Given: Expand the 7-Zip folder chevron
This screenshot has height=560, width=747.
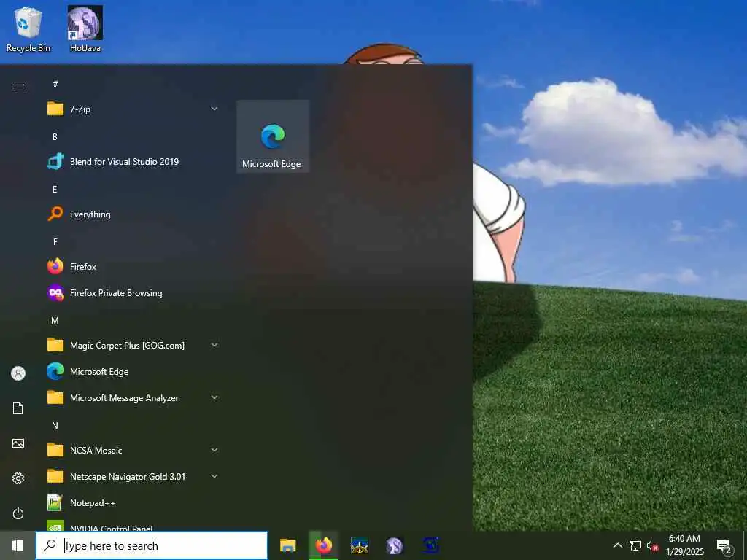Looking at the screenshot, I should click(x=214, y=109).
